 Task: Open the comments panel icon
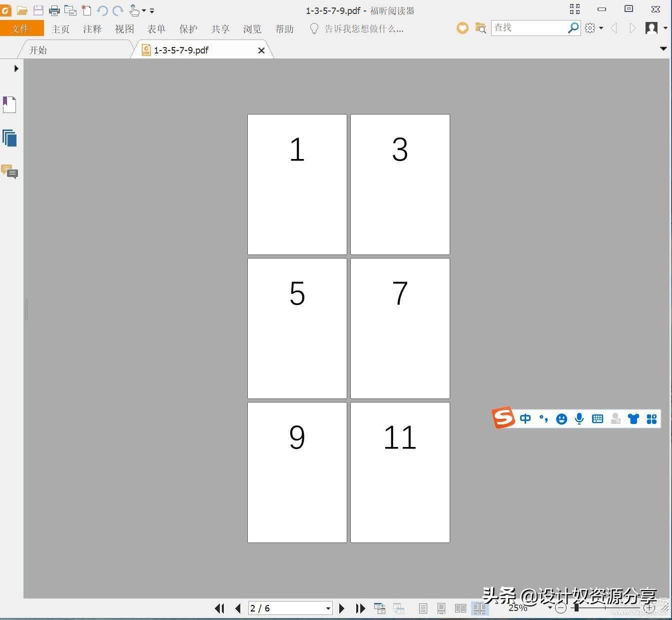click(x=9, y=171)
